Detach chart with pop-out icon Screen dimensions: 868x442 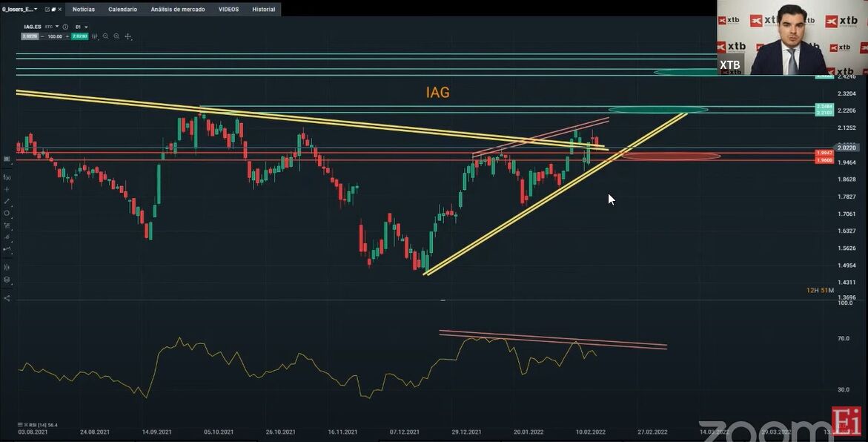tap(47, 10)
